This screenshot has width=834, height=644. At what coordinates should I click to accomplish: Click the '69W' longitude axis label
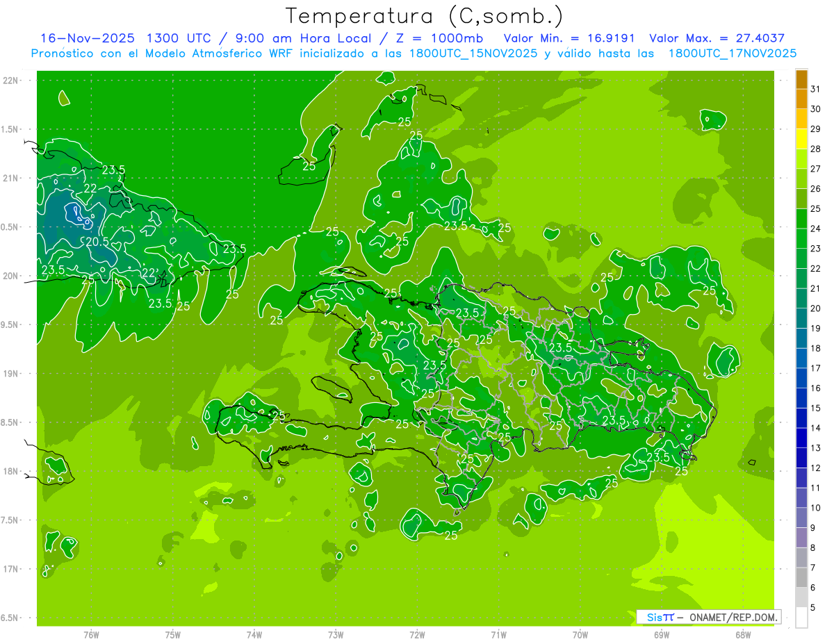click(x=662, y=635)
